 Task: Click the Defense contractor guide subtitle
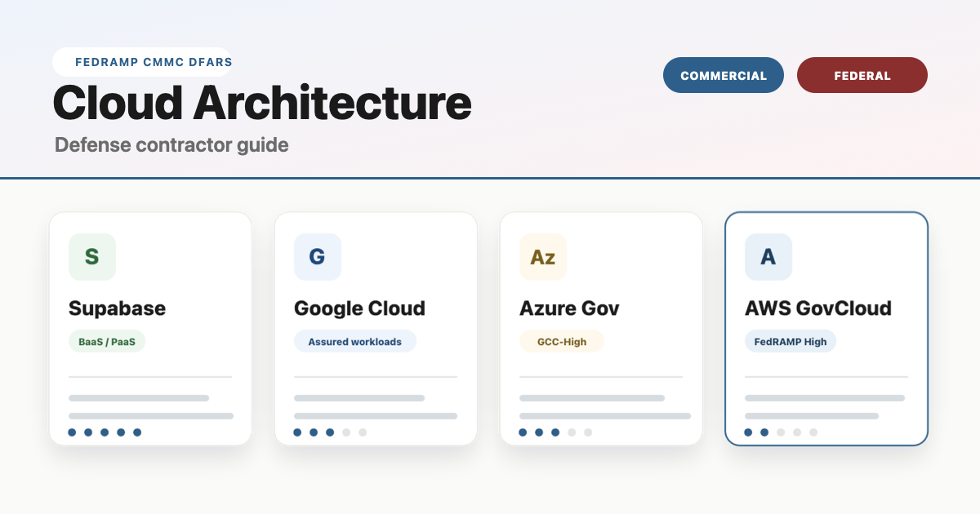click(171, 144)
